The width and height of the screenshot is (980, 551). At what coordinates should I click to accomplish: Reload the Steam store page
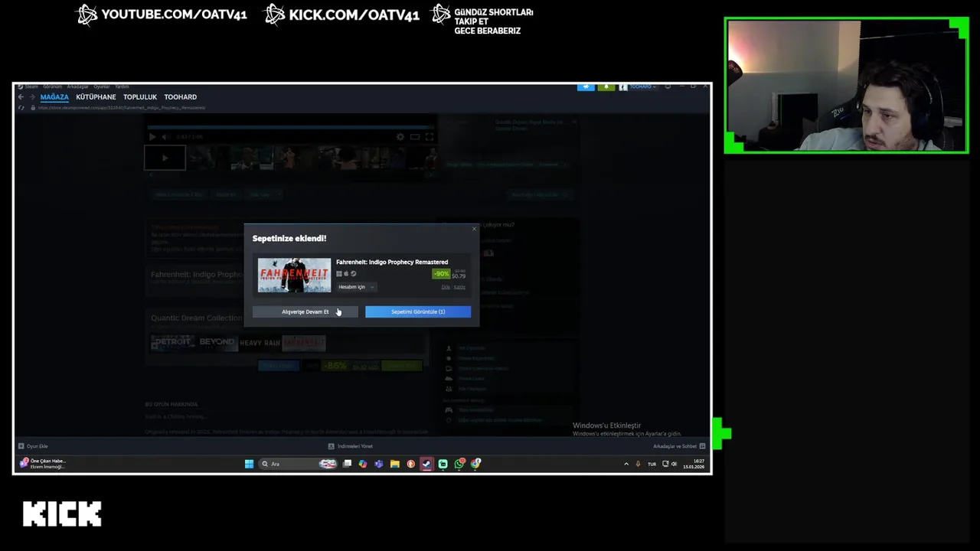[21, 108]
